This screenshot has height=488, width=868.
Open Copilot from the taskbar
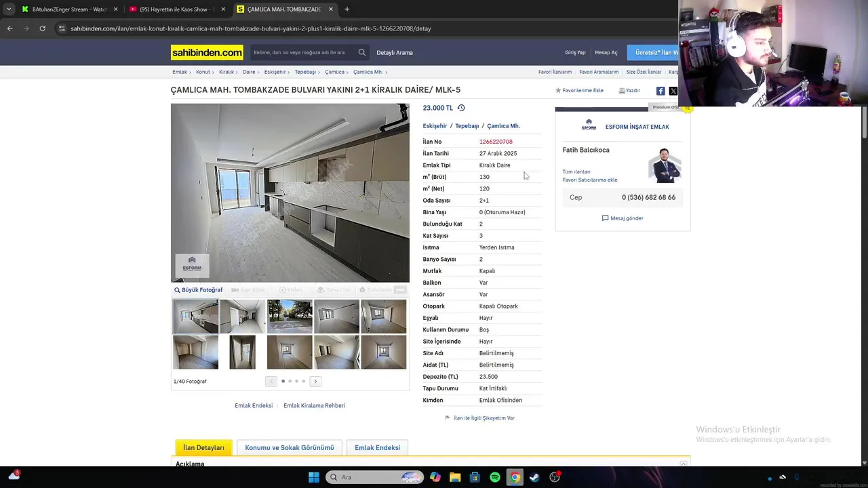pyautogui.click(x=435, y=477)
